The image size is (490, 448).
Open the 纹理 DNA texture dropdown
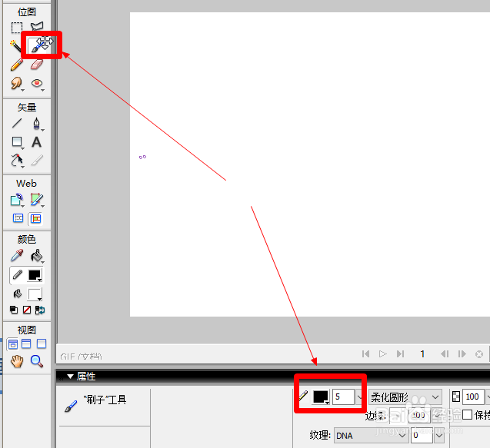coord(371,435)
